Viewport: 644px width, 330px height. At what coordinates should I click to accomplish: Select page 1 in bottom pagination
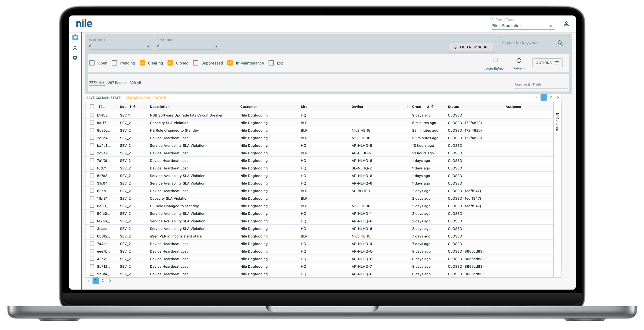[x=96, y=281]
